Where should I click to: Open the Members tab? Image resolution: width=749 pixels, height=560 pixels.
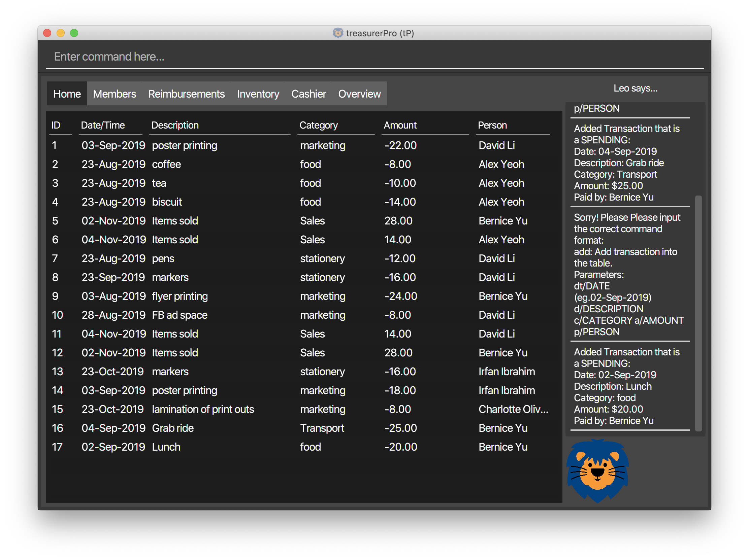point(115,94)
